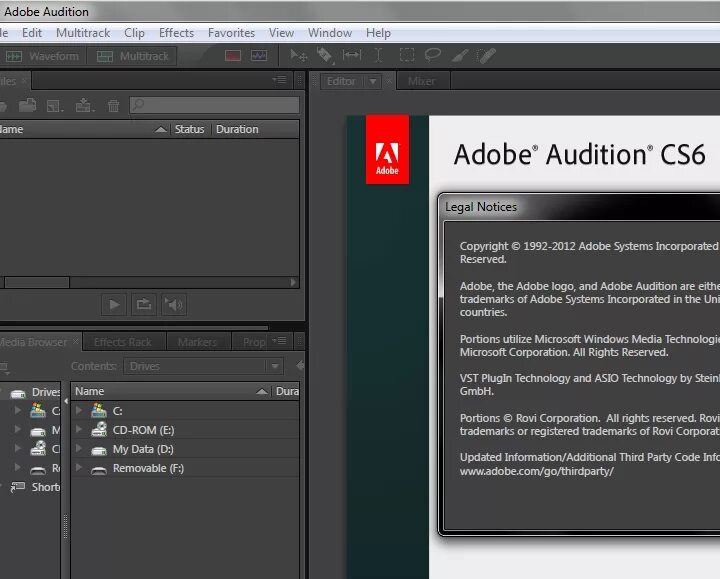
Task: Sort files by Status column
Action: pyautogui.click(x=189, y=129)
